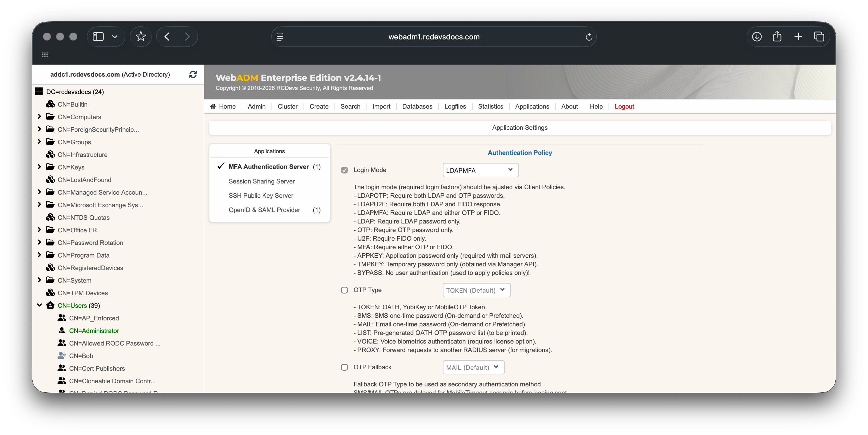Screen dimensions: 868x435
Task: Select Session Sharing Server application
Action: point(261,181)
